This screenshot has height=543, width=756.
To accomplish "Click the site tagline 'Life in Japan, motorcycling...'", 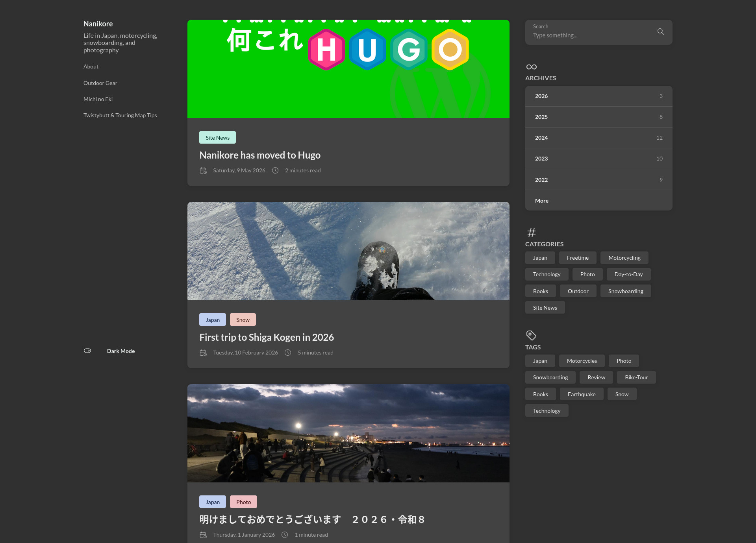I will tap(120, 43).
